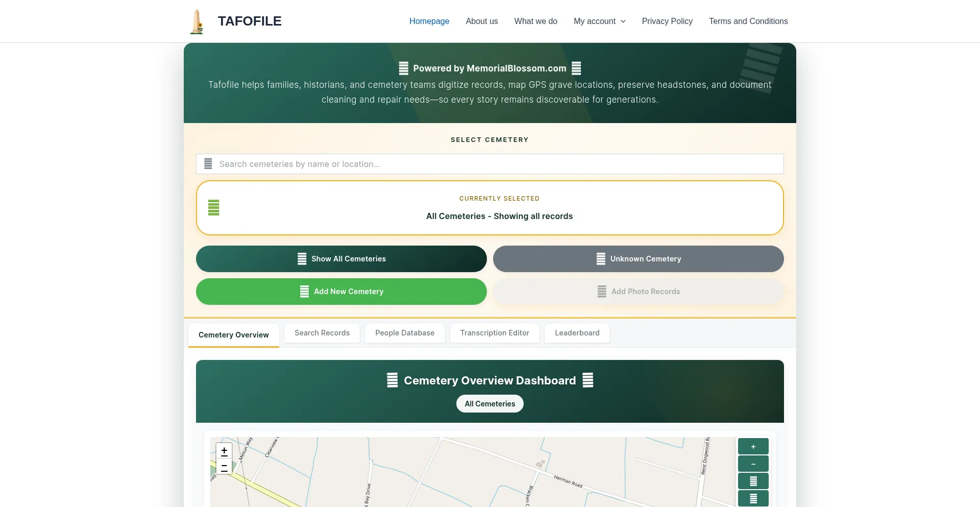Zoom out with the white map minus control
Screen dimensions: 980x507
[x=224, y=466]
